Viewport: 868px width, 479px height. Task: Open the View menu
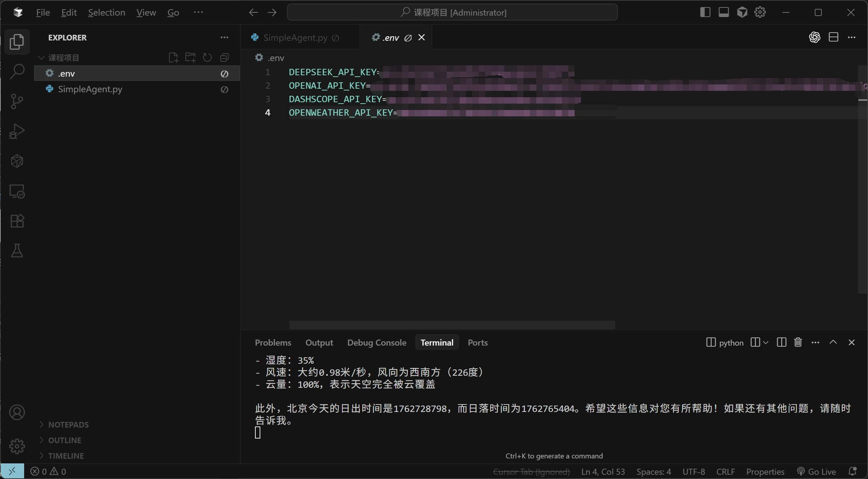point(146,13)
